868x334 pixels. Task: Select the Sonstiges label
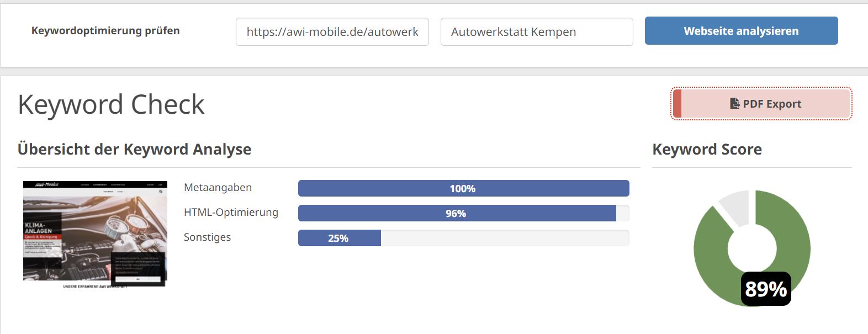207,237
